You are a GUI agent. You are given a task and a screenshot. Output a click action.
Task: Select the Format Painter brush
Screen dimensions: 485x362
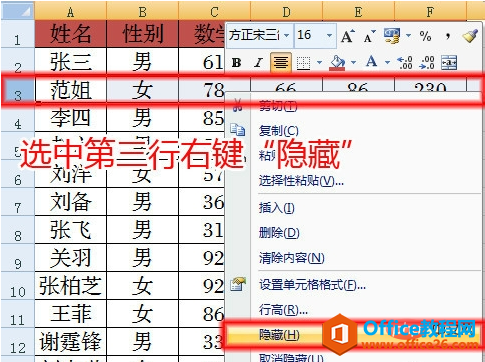pos(470,36)
